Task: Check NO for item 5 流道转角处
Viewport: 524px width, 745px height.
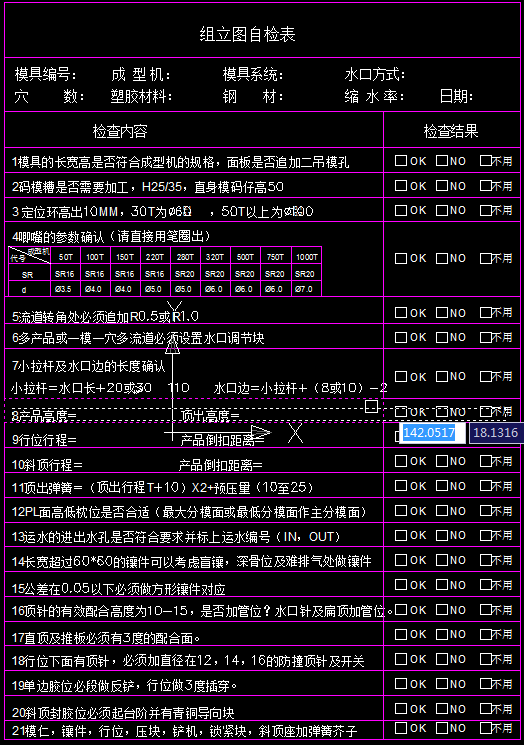Action: pyautogui.click(x=441, y=313)
